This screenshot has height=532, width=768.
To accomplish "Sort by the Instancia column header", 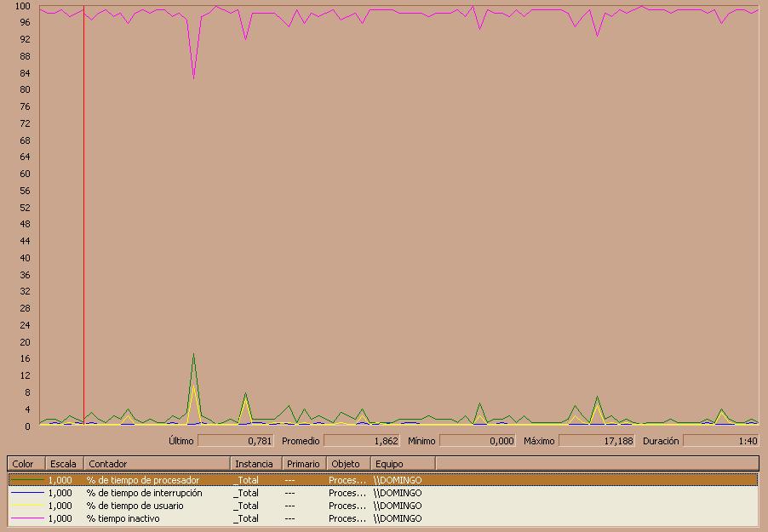I will click(x=255, y=463).
